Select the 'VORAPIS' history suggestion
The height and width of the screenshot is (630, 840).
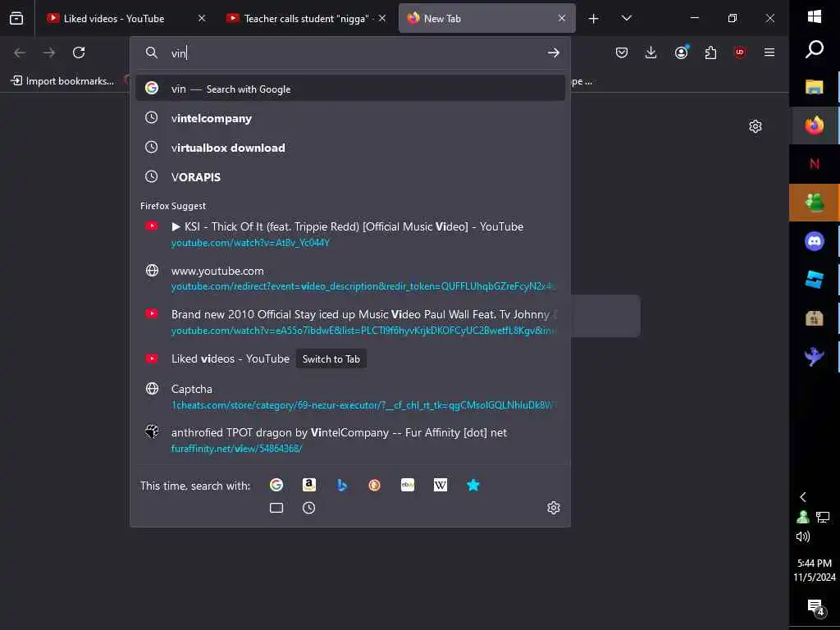click(x=350, y=177)
